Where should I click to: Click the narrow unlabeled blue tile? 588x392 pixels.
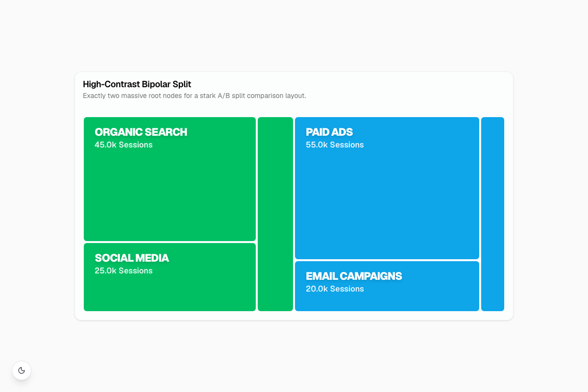pyautogui.click(x=492, y=214)
